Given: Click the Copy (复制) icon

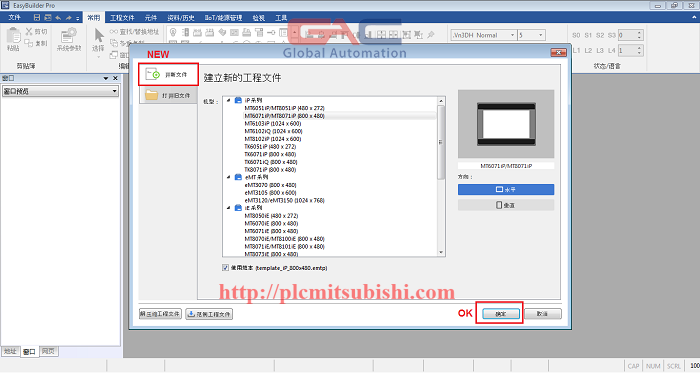Looking at the screenshot, I should [x=29, y=43].
